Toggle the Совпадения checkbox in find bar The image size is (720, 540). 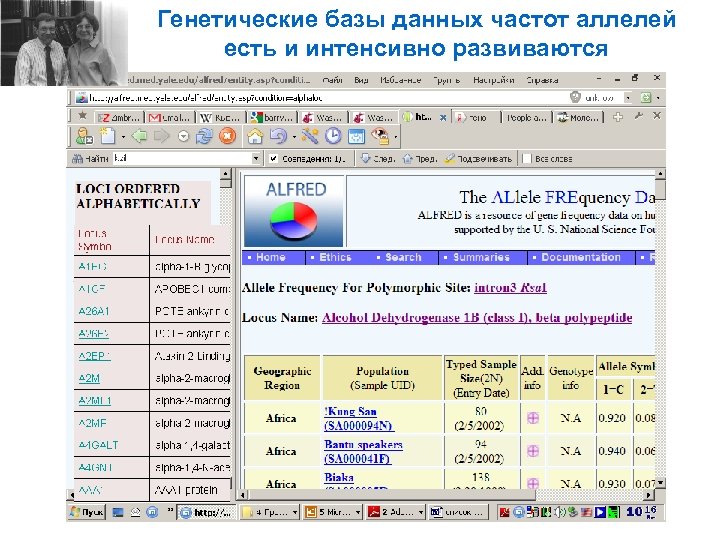(x=274, y=159)
